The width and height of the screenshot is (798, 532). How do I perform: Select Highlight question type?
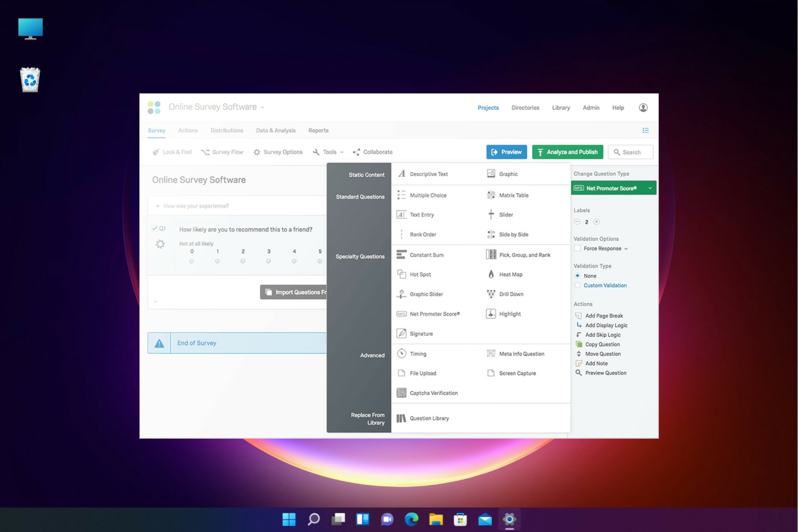point(504,314)
